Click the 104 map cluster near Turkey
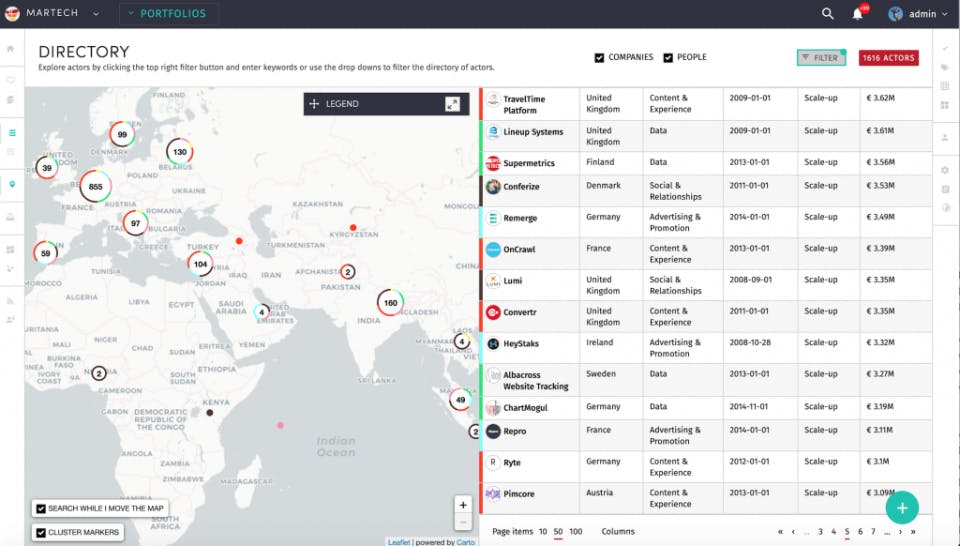Image resolution: width=960 pixels, height=546 pixels. point(200,264)
